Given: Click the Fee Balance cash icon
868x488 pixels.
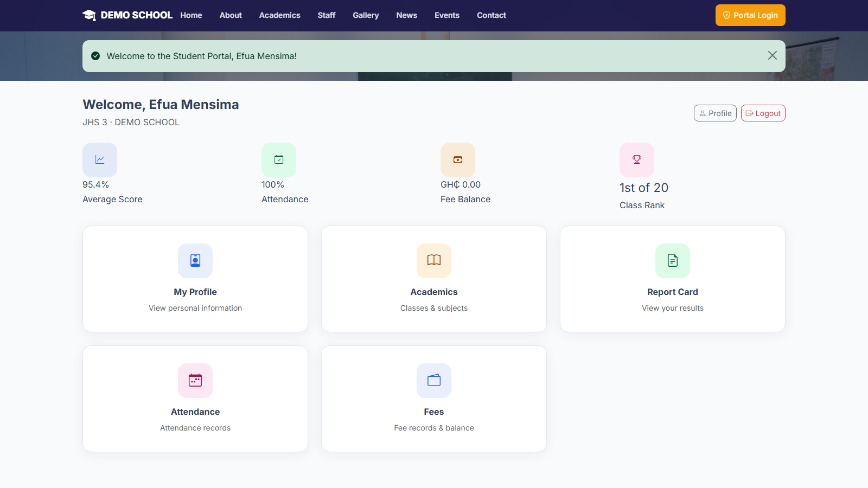Looking at the screenshot, I should tap(458, 159).
